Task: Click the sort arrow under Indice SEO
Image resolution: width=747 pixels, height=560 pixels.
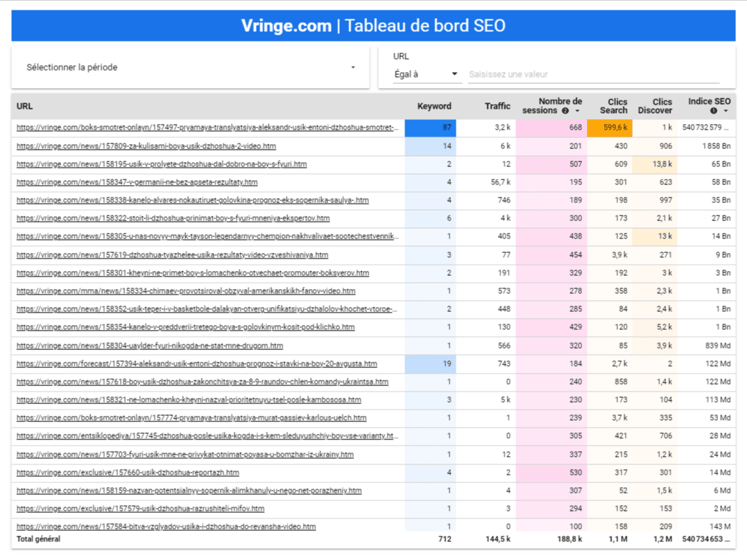Action: (x=725, y=111)
